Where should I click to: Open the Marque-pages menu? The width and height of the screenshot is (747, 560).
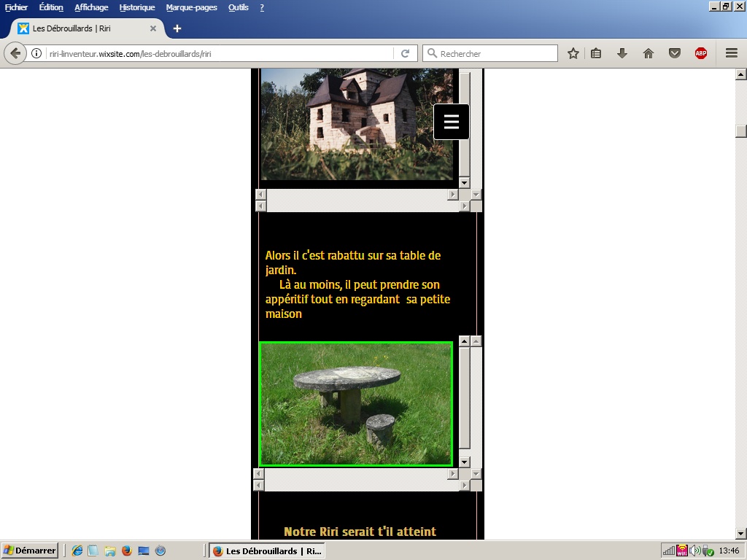[192, 7]
